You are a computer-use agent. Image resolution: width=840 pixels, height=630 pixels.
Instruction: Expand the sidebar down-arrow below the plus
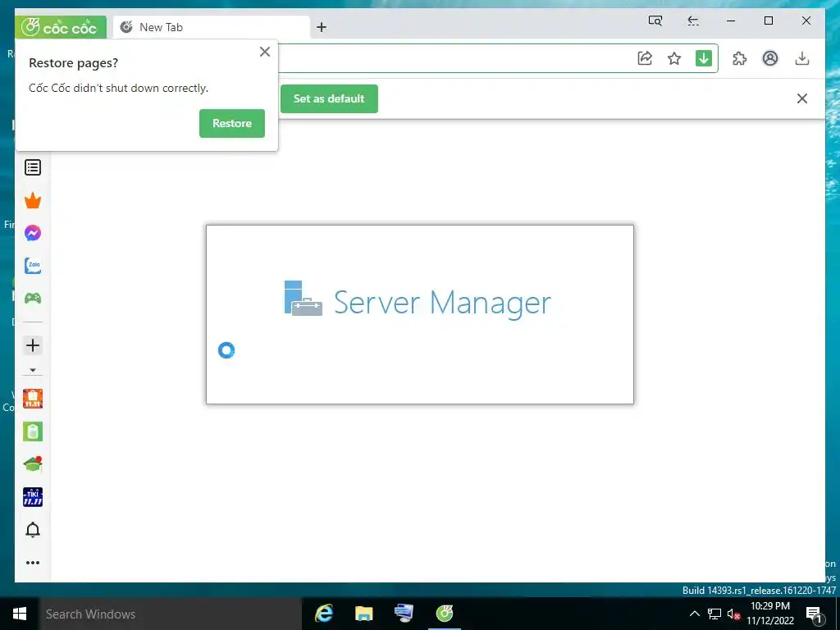(x=33, y=370)
